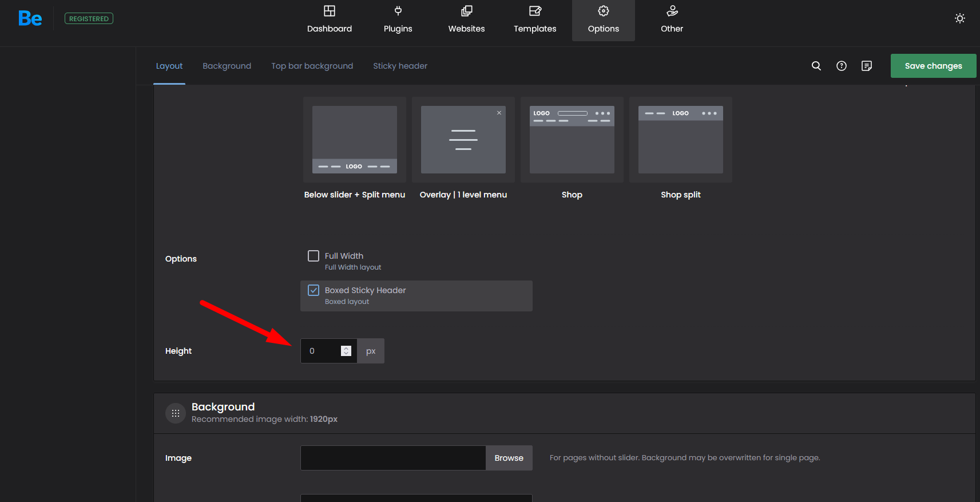Image resolution: width=980 pixels, height=502 pixels.
Task: Open the Websites menu
Action: tap(467, 21)
